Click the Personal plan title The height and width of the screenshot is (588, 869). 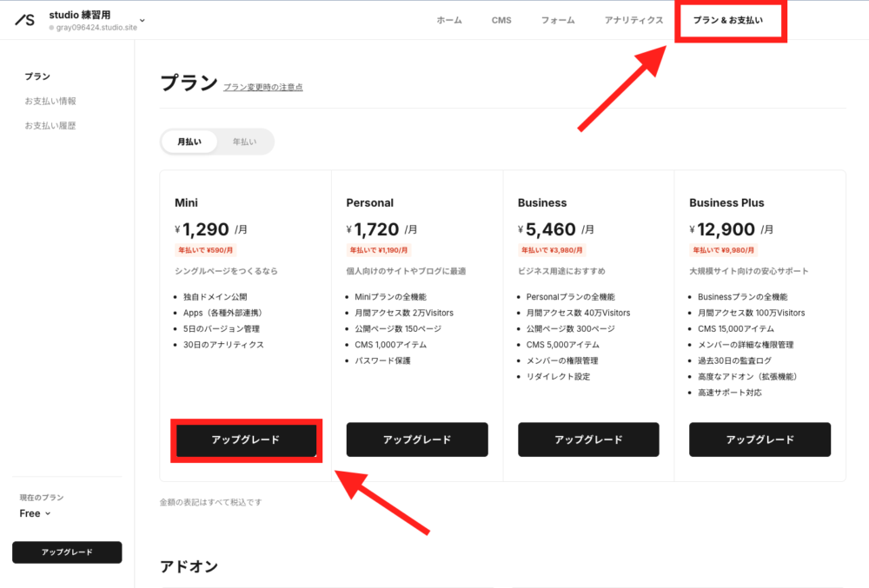369,202
